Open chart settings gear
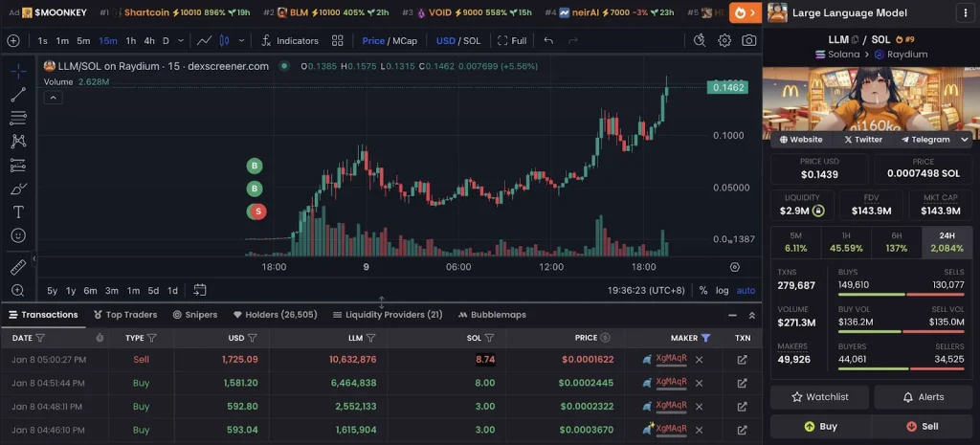The height and width of the screenshot is (445, 980). coord(724,40)
